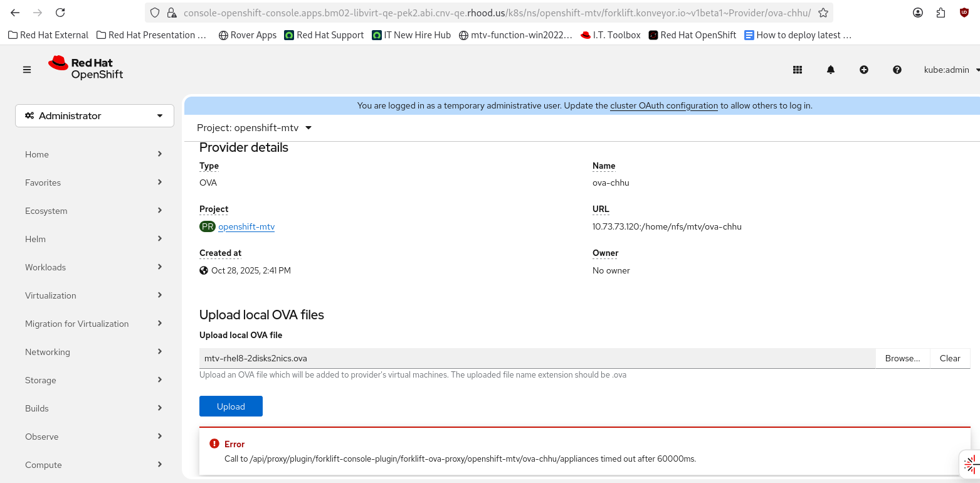The width and height of the screenshot is (980, 483).
Task: Go forward in browser history
Action: point(38,13)
